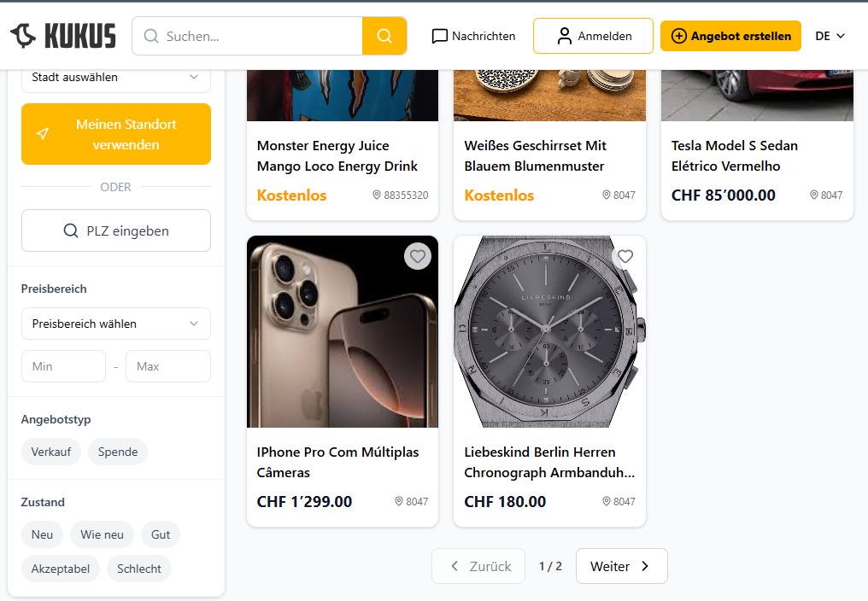Click the Kukus logo icon
868x601 pixels.
(x=23, y=36)
